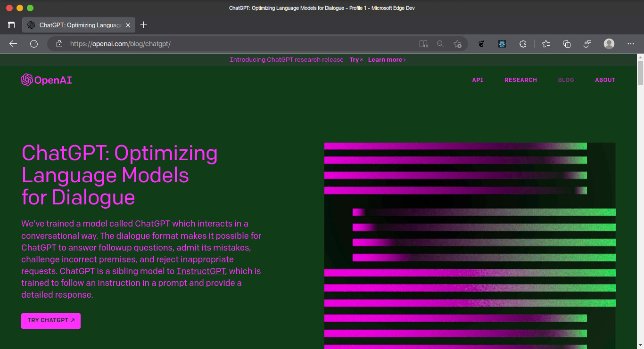Click the Try link in banner
The height and width of the screenshot is (349, 644).
[356, 60]
